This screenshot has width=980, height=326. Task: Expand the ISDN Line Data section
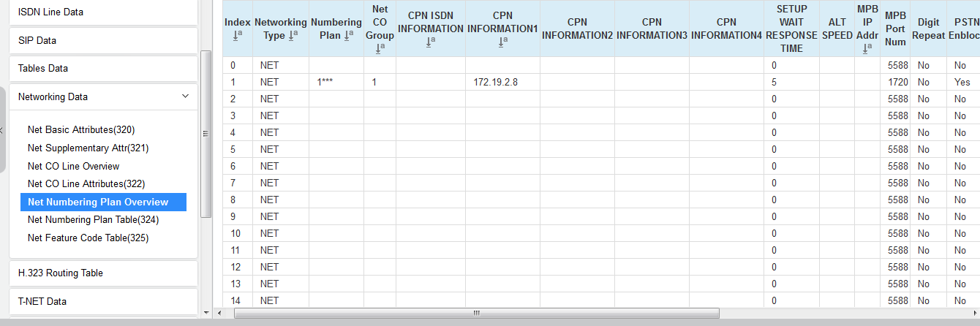103,12
